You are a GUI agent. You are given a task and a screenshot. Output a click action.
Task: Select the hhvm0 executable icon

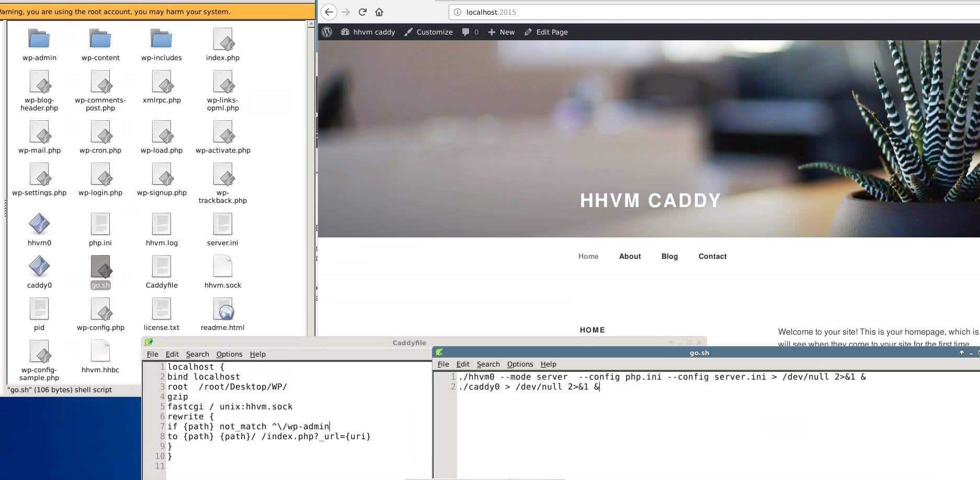[x=39, y=224]
